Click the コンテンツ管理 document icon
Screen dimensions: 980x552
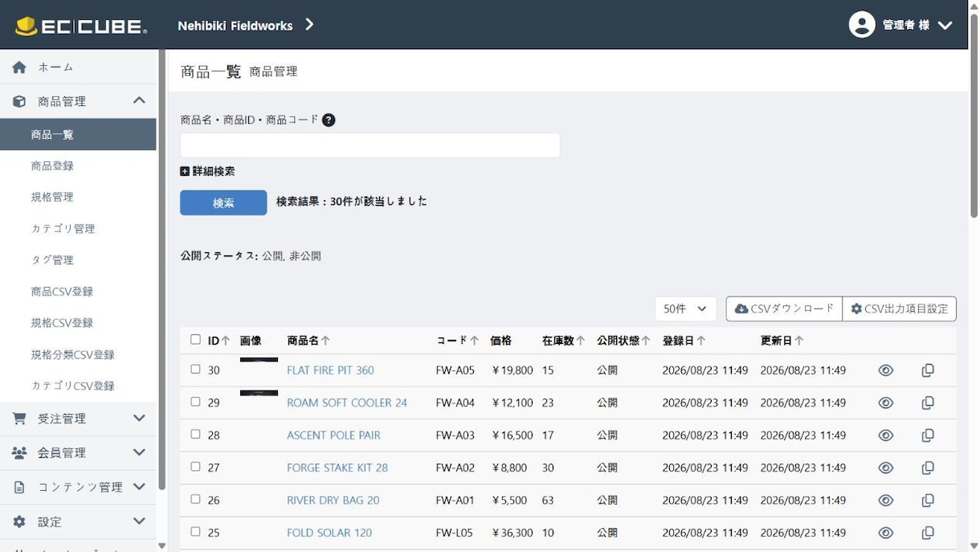coord(19,487)
